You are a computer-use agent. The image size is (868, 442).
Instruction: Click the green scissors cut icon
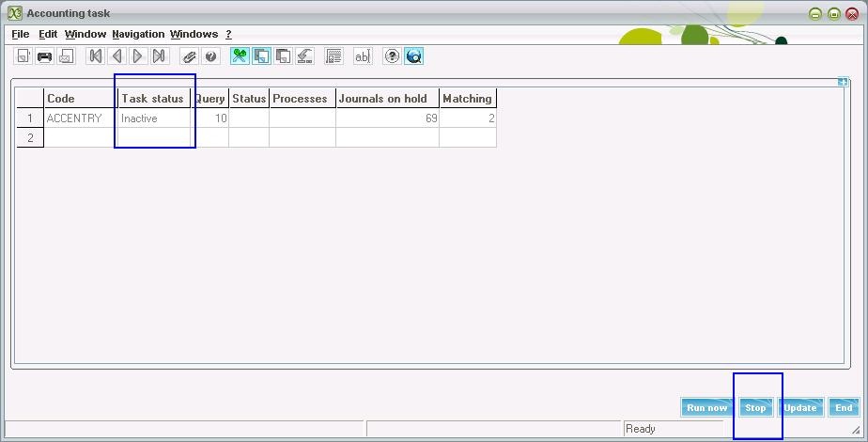pos(240,55)
